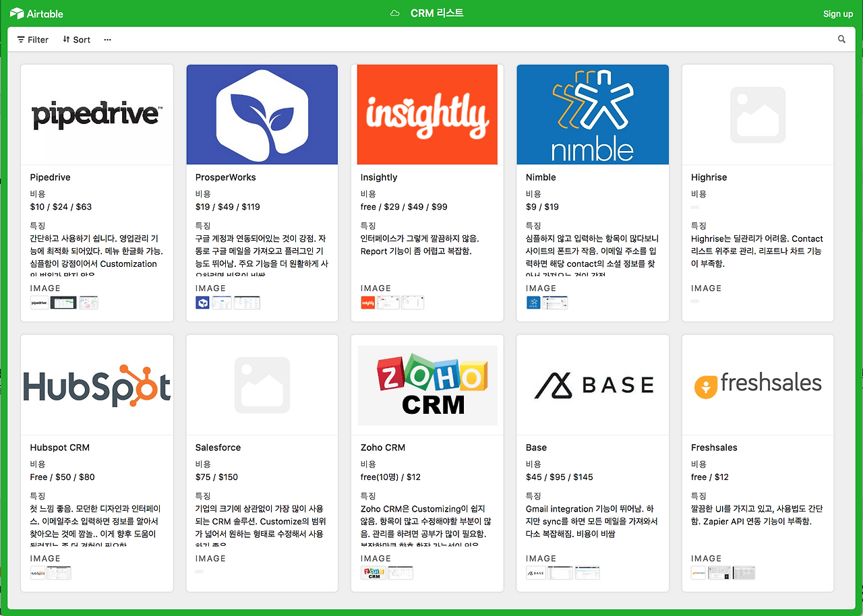Click the Pipedrive 특징 description text
This screenshot has height=616, width=863.
(x=97, y=254)
